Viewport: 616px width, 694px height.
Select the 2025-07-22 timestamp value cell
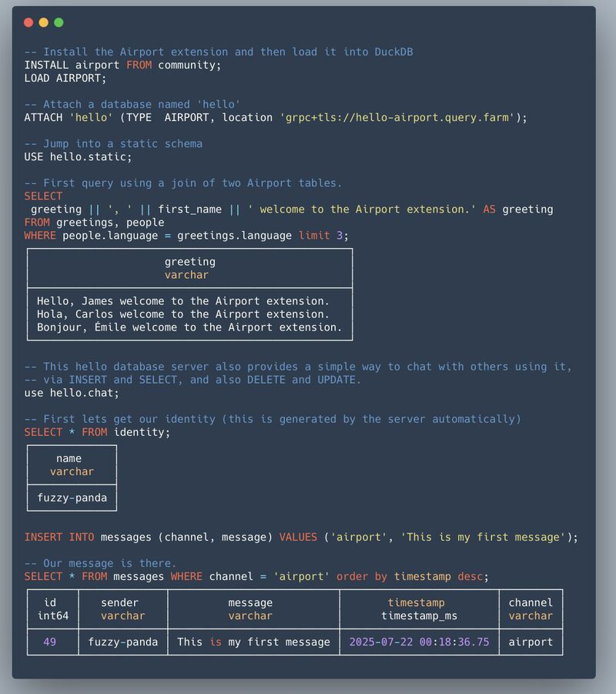(419, 642)
